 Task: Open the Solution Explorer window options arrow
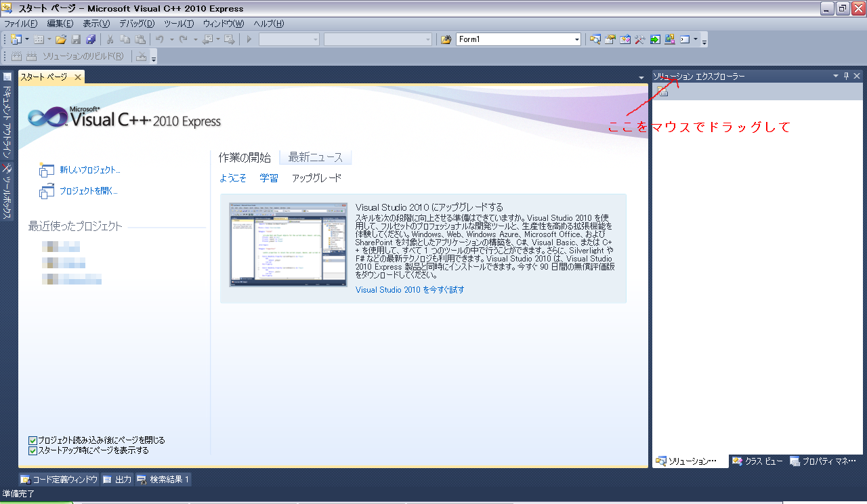(x=836, y=76)
